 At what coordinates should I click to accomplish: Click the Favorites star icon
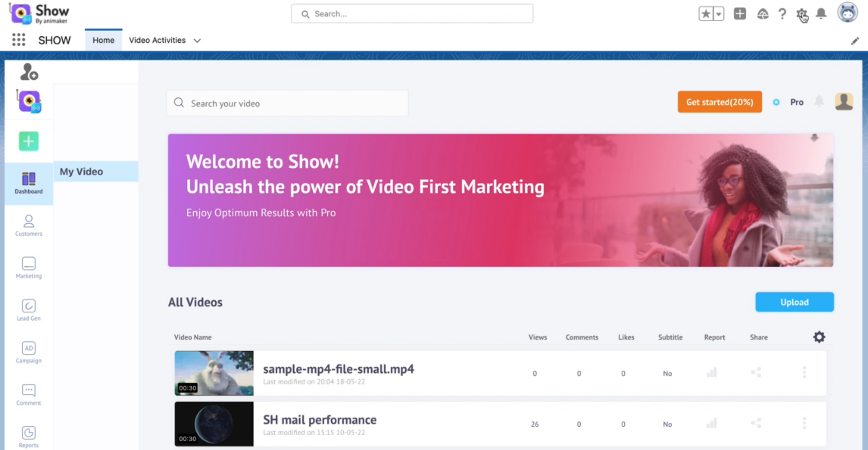pos(706,14)
